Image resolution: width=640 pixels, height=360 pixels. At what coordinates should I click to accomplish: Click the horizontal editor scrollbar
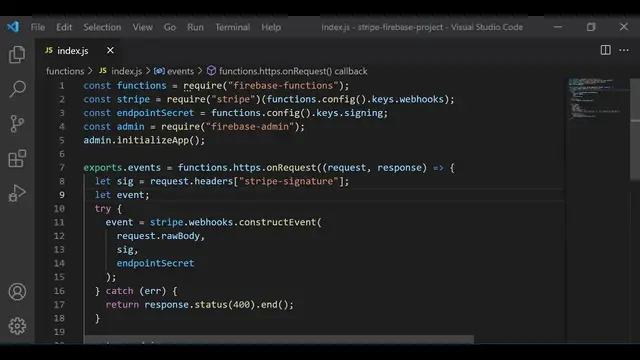click(x=279, y=339)
